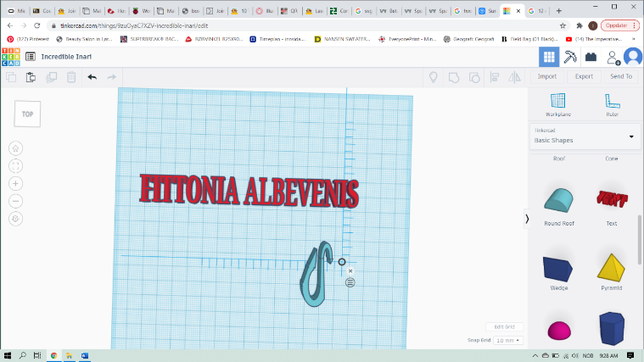This screenshot has width=644, height=362.
Task: Click the Home view icon
Action: point(16,148)
